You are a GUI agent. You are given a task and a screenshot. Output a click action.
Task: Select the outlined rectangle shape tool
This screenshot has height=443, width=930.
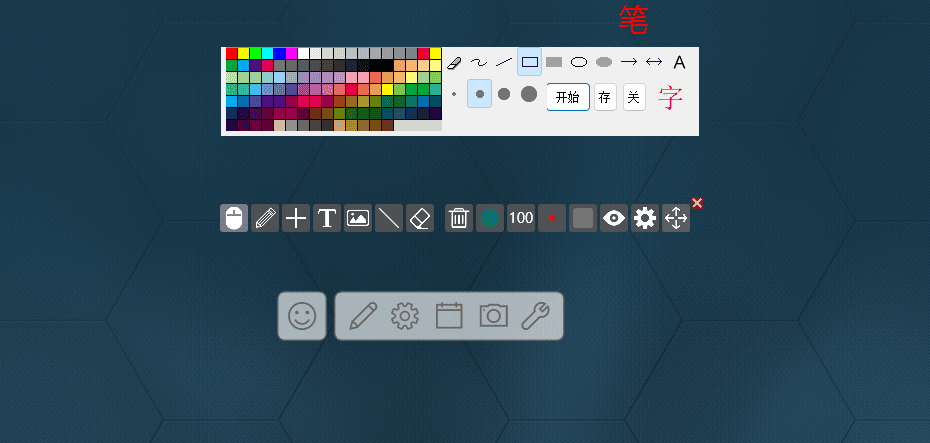(x=530, y=62)
